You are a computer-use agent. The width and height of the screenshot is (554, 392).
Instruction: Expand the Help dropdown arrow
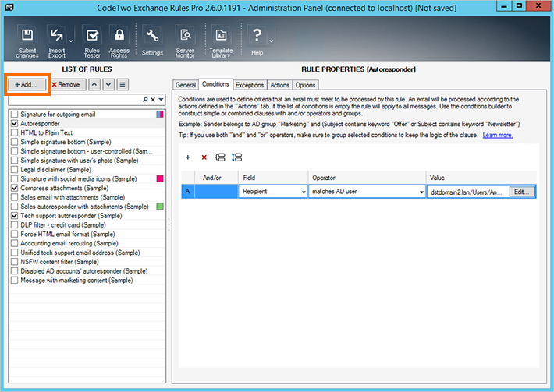(272, 41)
